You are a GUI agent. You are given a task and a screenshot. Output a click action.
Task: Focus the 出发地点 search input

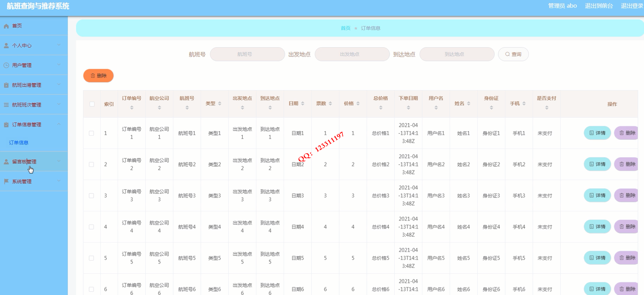pyautogui.click(x=352, y=54)
